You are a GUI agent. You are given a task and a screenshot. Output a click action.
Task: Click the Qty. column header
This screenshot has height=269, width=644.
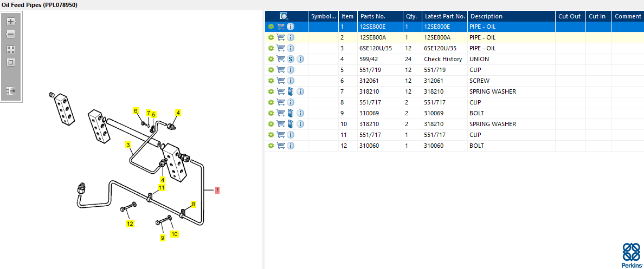pyautogui.click(x=411, y=16)
